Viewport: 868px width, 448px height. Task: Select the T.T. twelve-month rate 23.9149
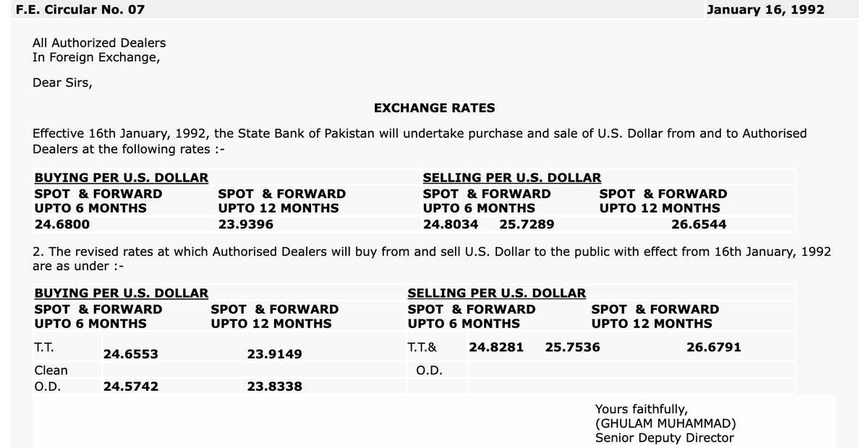point(275,354)
